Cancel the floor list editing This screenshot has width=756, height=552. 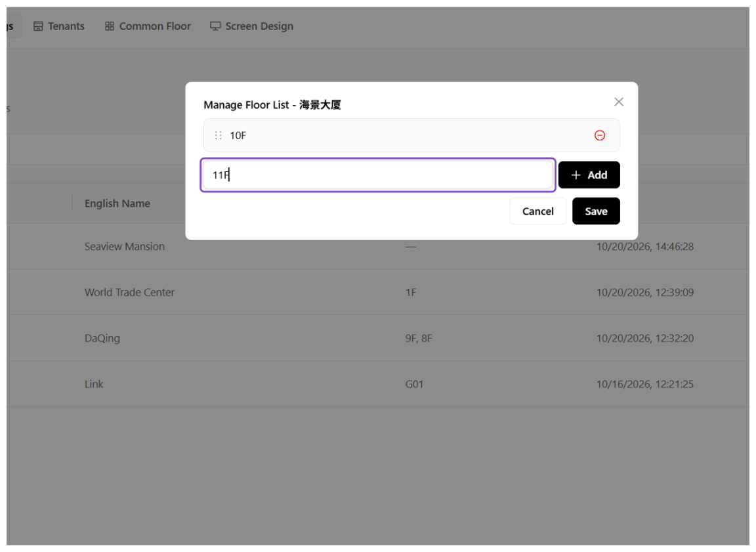[537, 211]
